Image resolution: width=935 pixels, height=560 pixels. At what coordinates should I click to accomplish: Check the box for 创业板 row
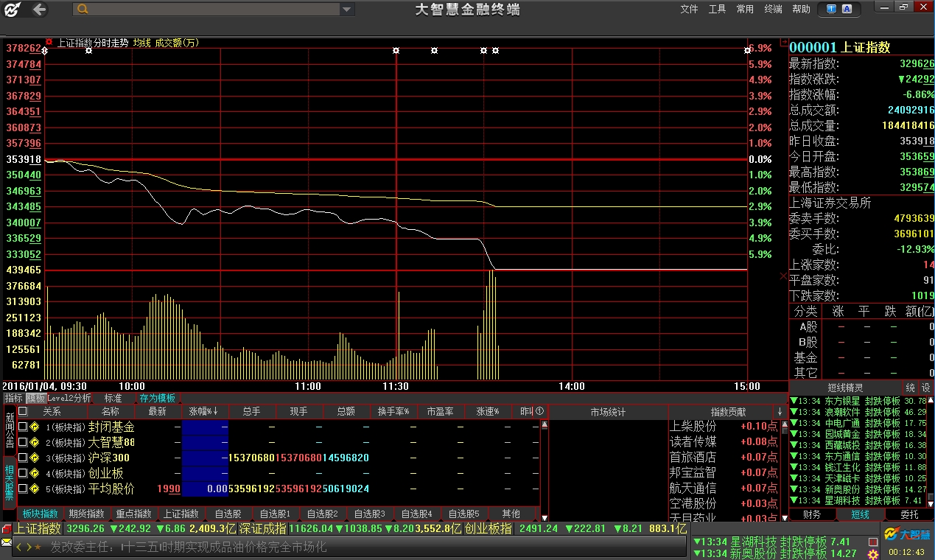[x=22, y=473]
